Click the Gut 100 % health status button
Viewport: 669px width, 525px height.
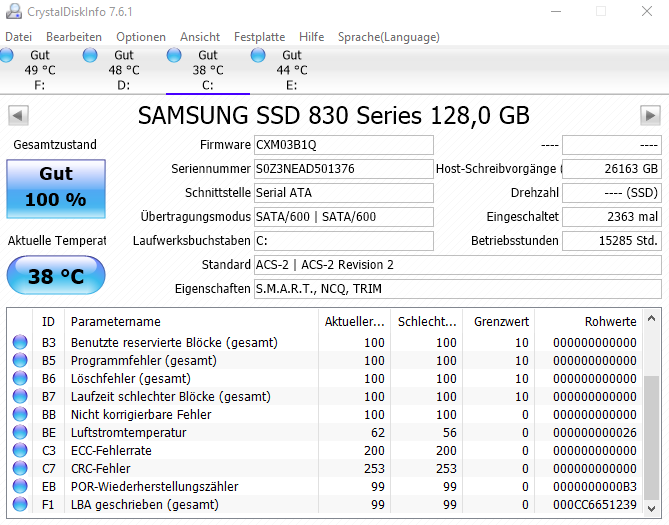click(x=56, y=189)
